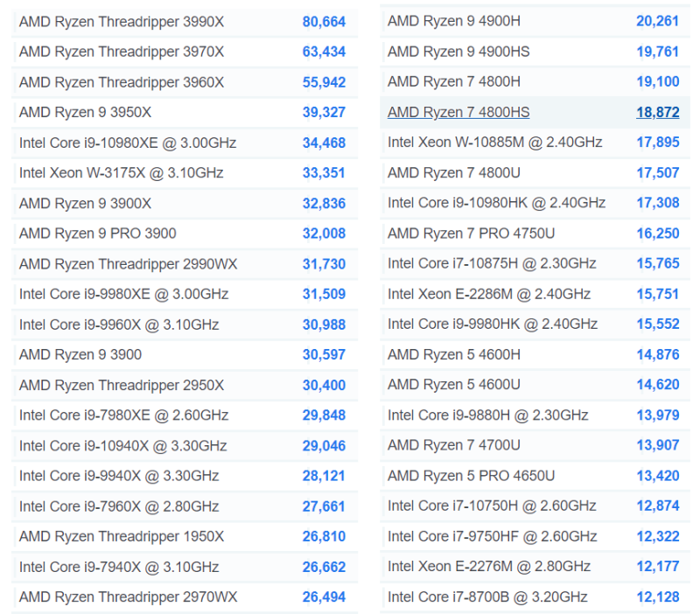
Task: Open Intel Core i9-10980HK @ 2.40GHz
Action: point(496,203)
